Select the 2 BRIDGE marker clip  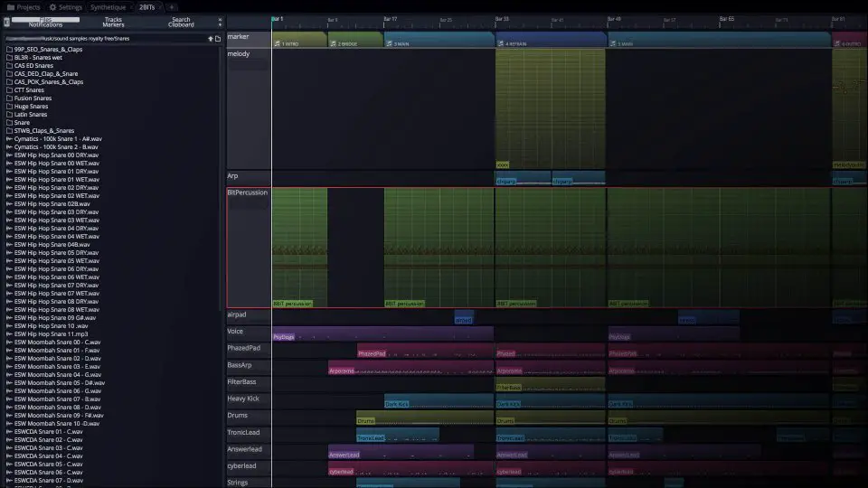point(355,41)
